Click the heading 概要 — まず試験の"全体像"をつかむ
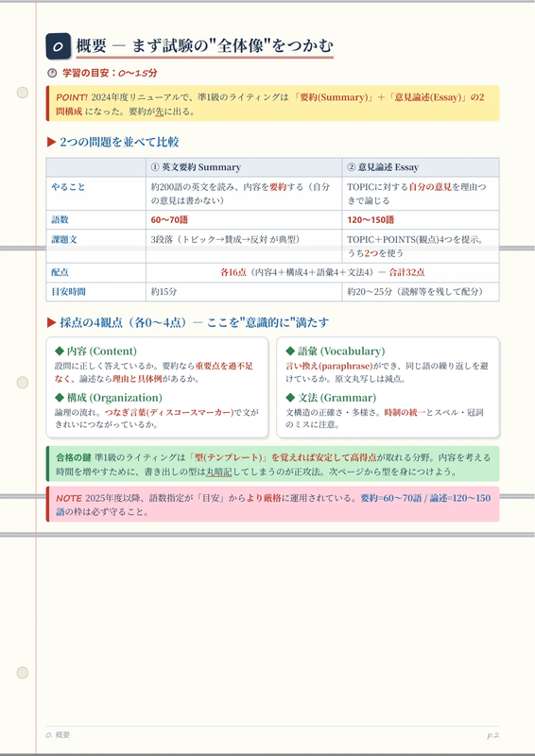Screen dimensions: 535x756 pyautogui.click(x=204, y=46)
